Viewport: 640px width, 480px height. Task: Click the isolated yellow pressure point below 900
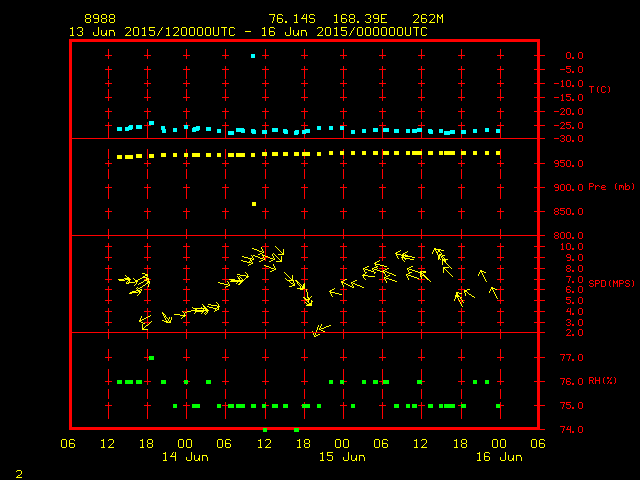click(254, 204)
